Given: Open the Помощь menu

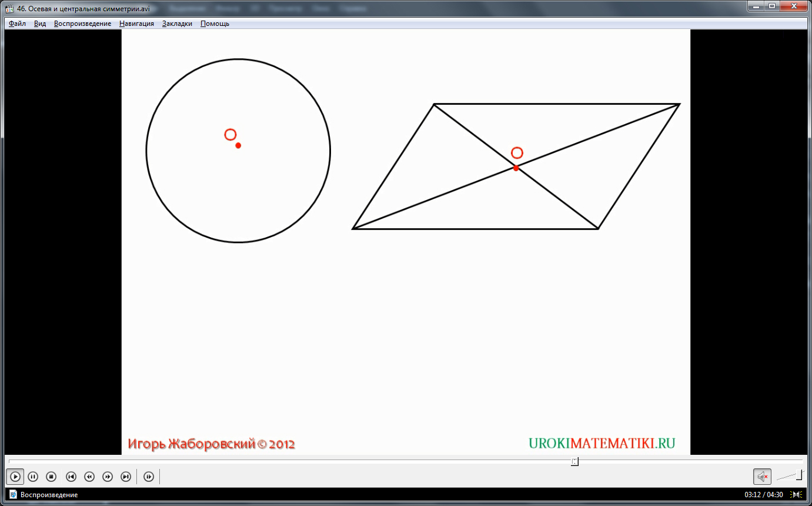Looking at the screenshot, I should [x=215, y=24].
